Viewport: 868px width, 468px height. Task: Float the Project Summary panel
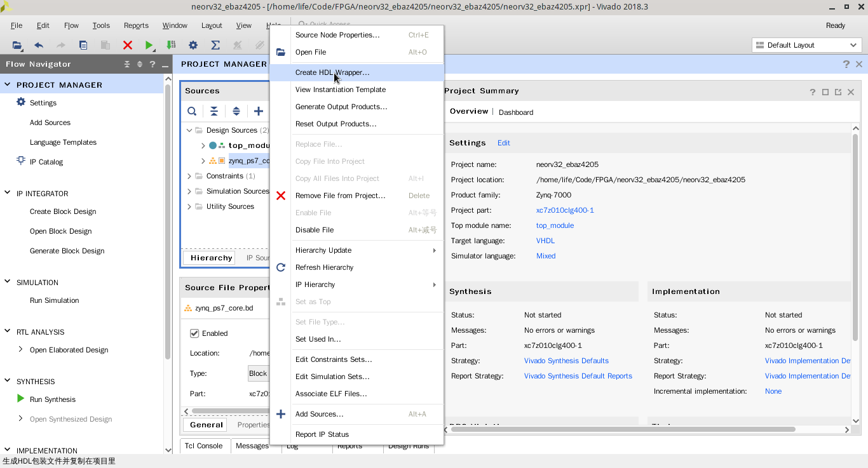[x=838, y=92]
